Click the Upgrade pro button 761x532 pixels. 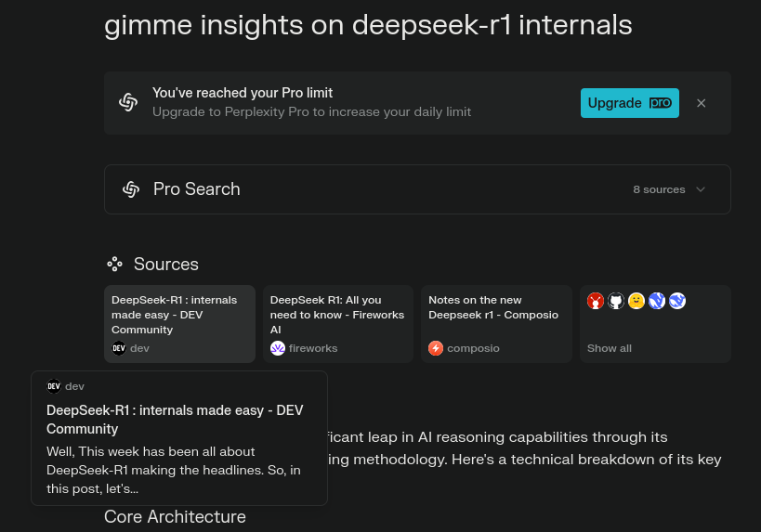point(629,103)
